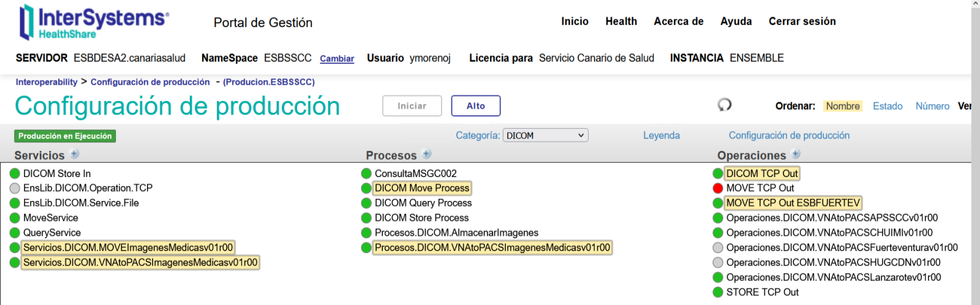Screen dimensions: 980x305
Task: Click green status dot of ConsultaMSGC002
Action: [366, 174]
